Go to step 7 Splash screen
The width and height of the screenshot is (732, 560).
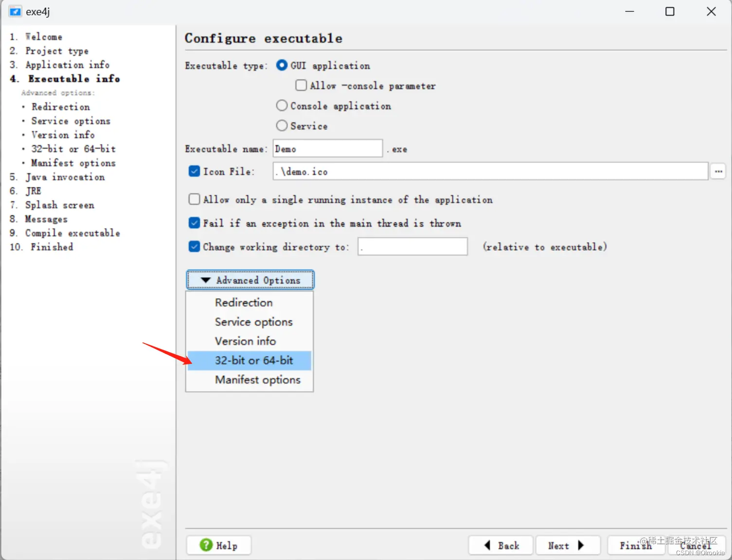click(52, 205)
